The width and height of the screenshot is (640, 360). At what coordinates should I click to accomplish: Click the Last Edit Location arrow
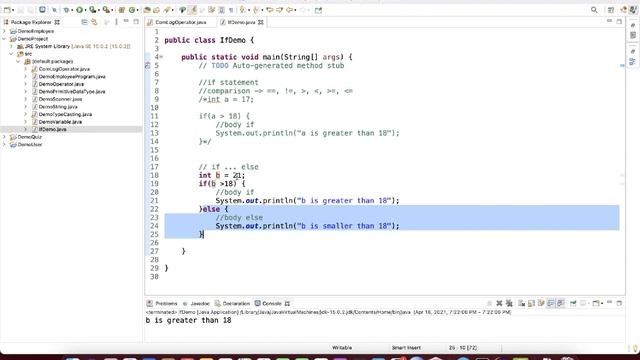(269, 10)
